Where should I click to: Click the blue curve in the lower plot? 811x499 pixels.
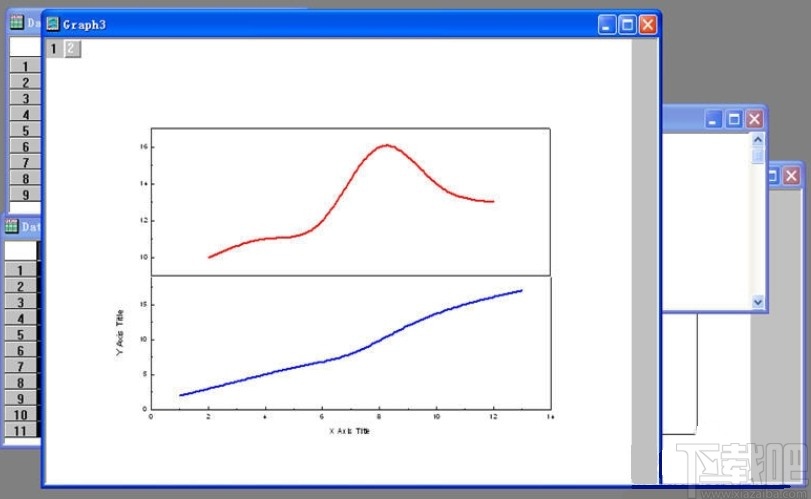(x=352, y=354)
